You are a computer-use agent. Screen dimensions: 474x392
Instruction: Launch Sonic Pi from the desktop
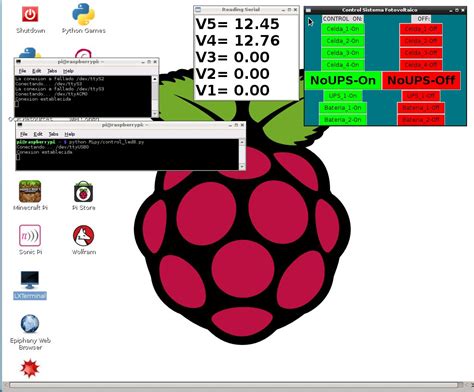(30, 240)
